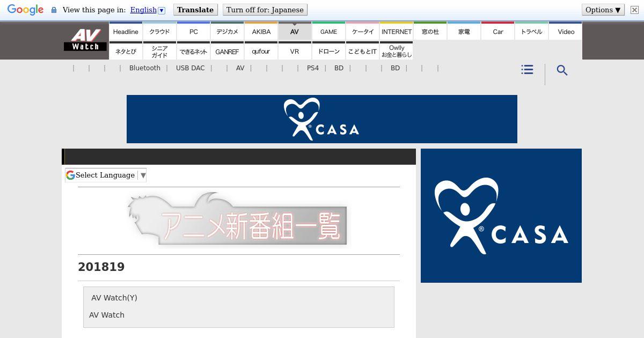Open the search magnifier icon

pyautogui.click(x=562, y=70)
